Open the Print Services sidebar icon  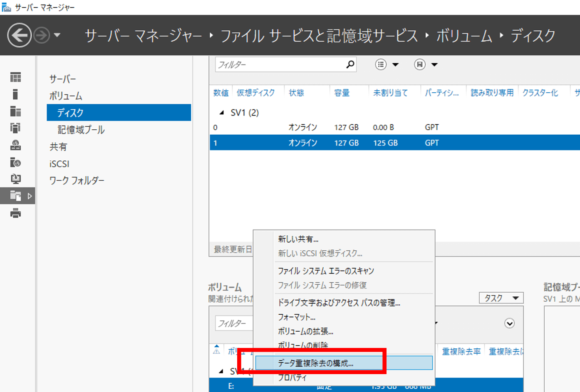pos(15,213)
